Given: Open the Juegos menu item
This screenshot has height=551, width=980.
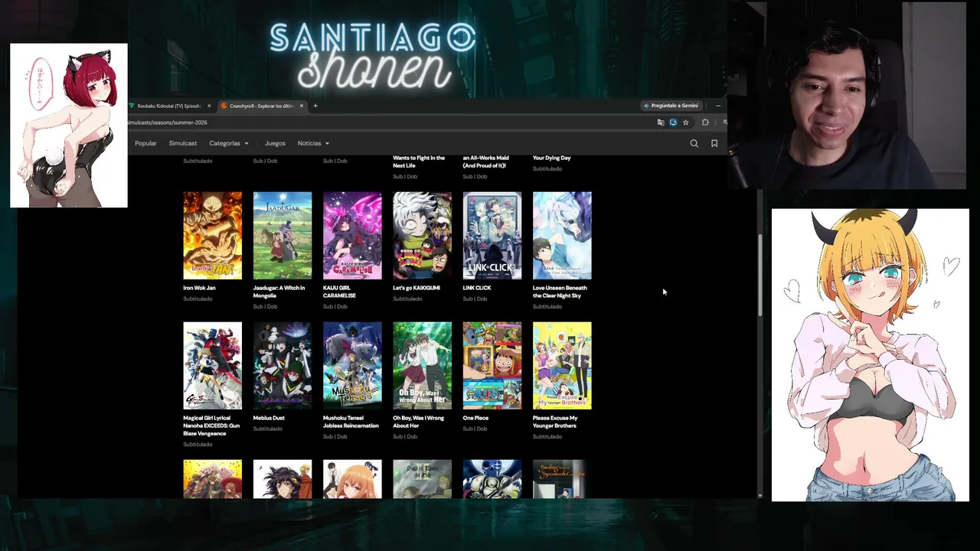Looking at the screenshot, I should [x=275, y=143].
